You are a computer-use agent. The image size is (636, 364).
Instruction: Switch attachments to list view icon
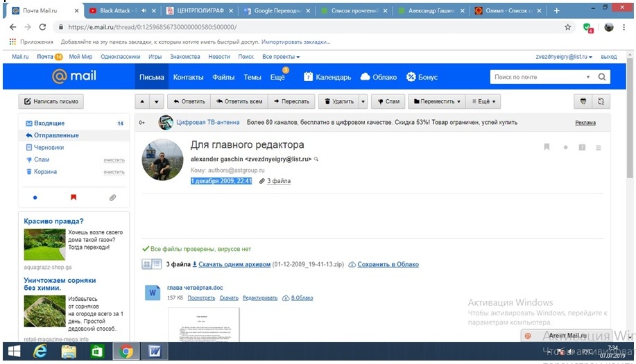click(x=157, y=264)
